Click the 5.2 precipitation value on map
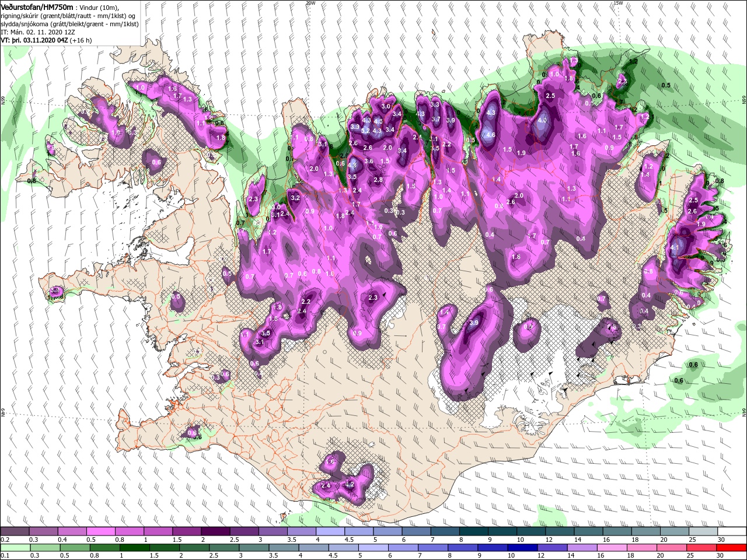This screenshot has width=747, height=560. click(x=365, y=131)
